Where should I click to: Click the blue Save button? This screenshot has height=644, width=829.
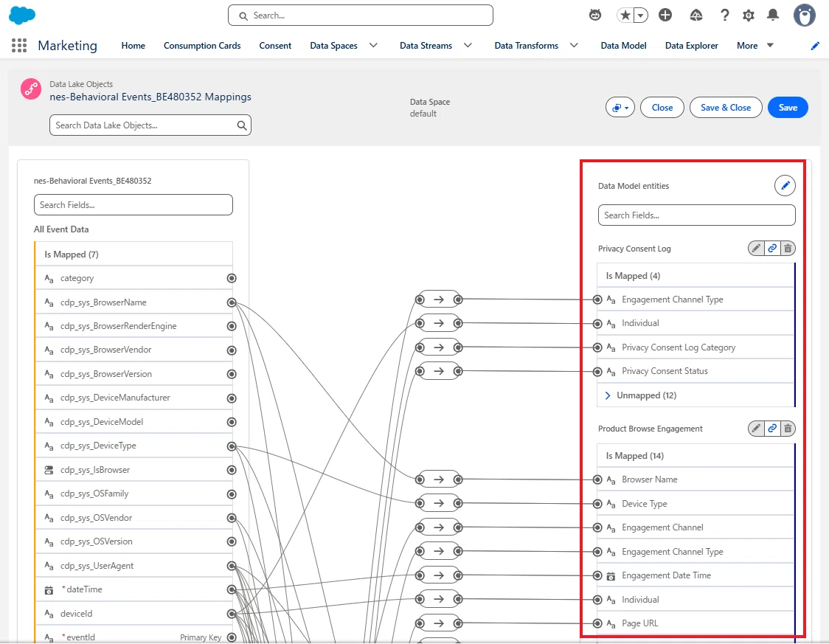[x=788, y=108]
